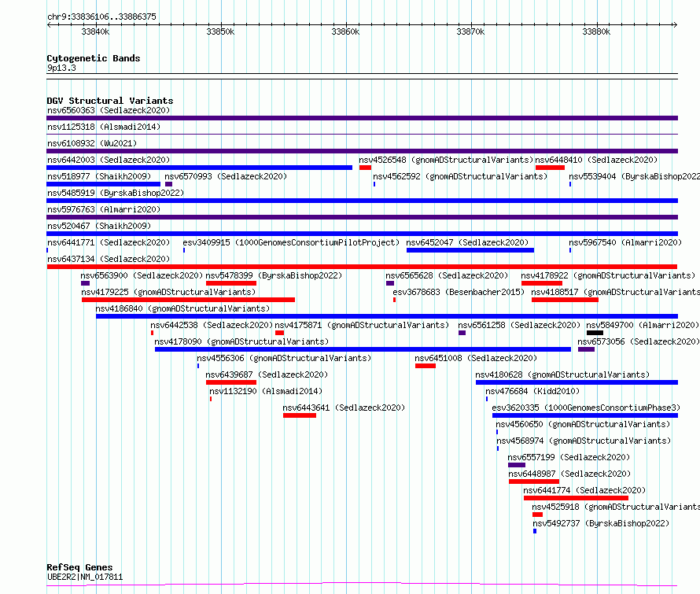Image resolution: width=700 pixels, height=594 pixels.
Task: Open nsv6441771 (Sedlazeck2020) label
Action: pyautogui.click(x=109, y=242)
